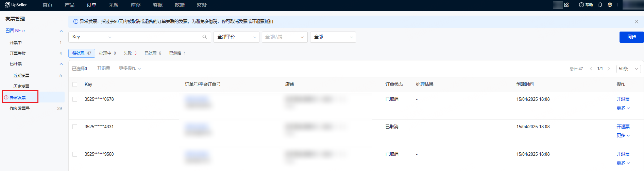Open the 财务 menu
Viewport: 644px width, 171px height.
point(202,5)
